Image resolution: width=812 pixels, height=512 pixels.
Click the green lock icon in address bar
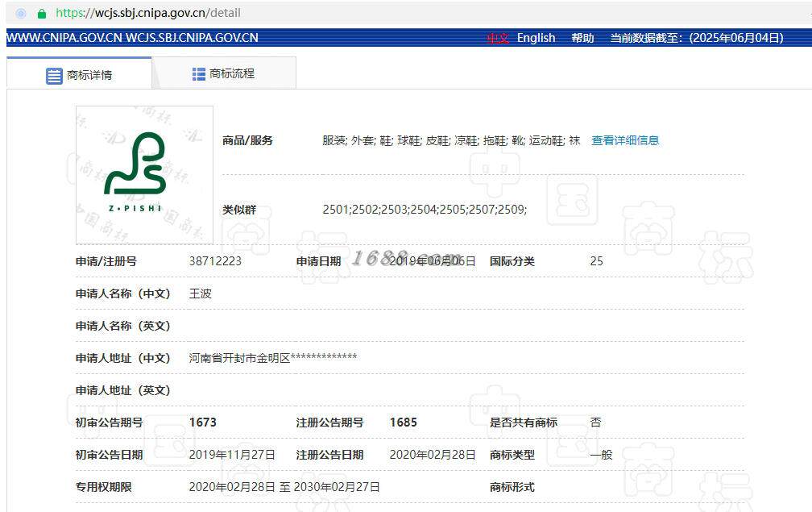tap(42, 14)
